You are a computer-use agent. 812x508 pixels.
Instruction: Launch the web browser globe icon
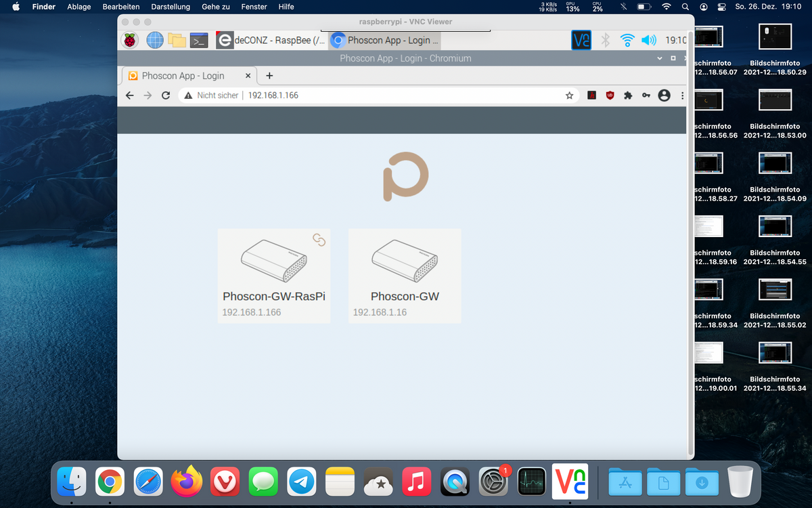point(155,41)
